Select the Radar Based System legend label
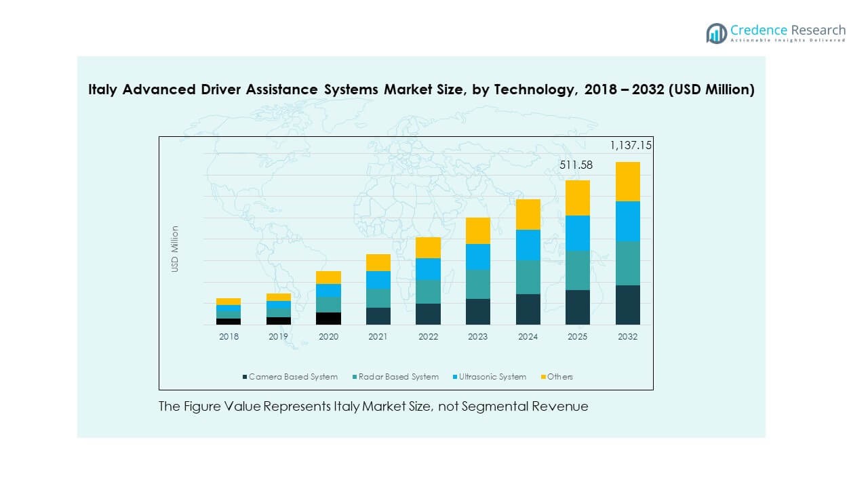This screenshot has height=488, width=868. pos(399,377)
